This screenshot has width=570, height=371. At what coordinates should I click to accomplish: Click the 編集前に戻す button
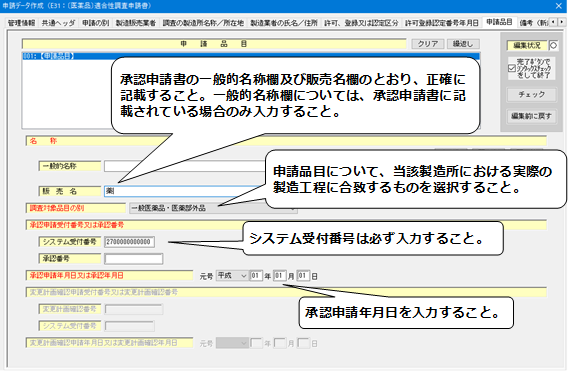point(531,116)
